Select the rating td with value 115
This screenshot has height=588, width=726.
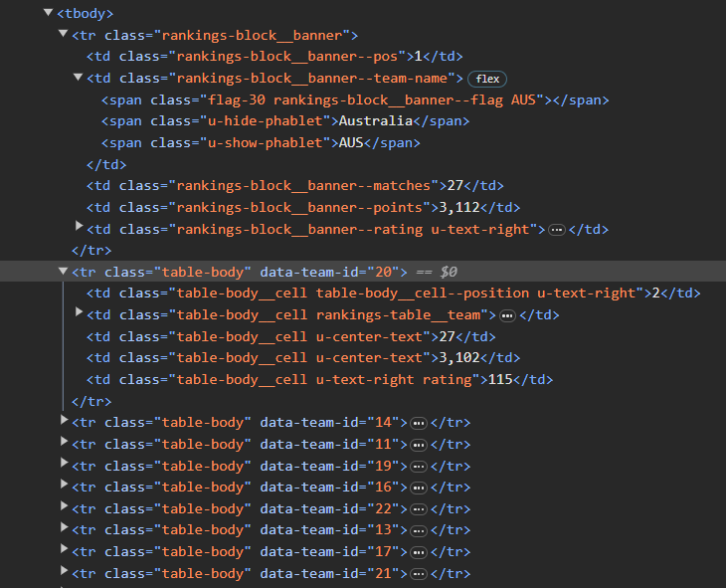(x=318, y=380)
